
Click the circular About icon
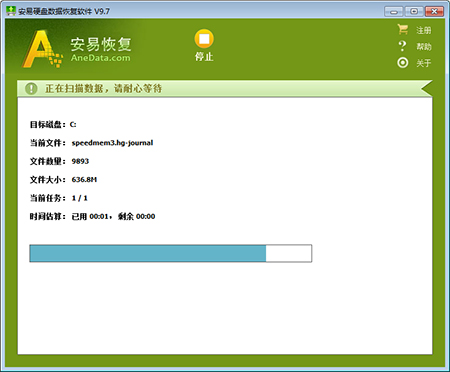403,63
